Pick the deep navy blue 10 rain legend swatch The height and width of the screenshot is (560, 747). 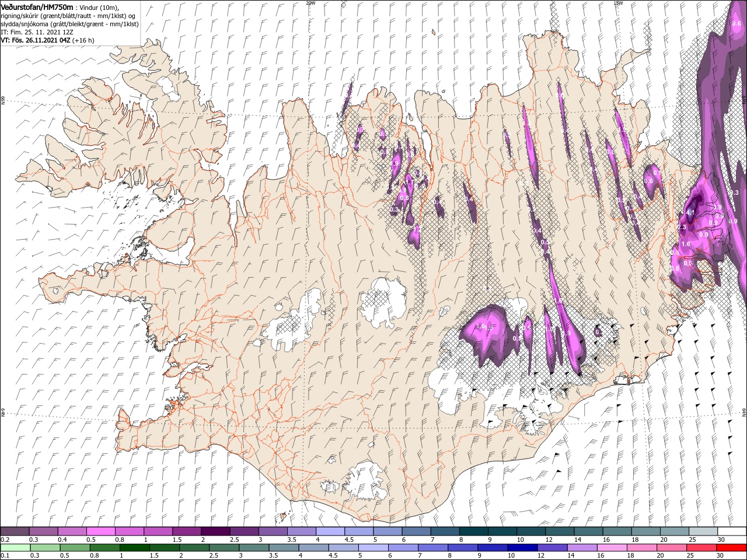pos(522,548)
